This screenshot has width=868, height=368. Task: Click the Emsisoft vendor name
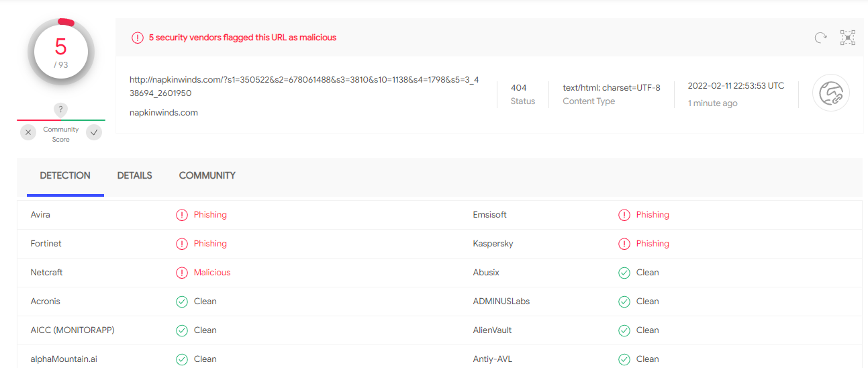[x=489, y=215]
